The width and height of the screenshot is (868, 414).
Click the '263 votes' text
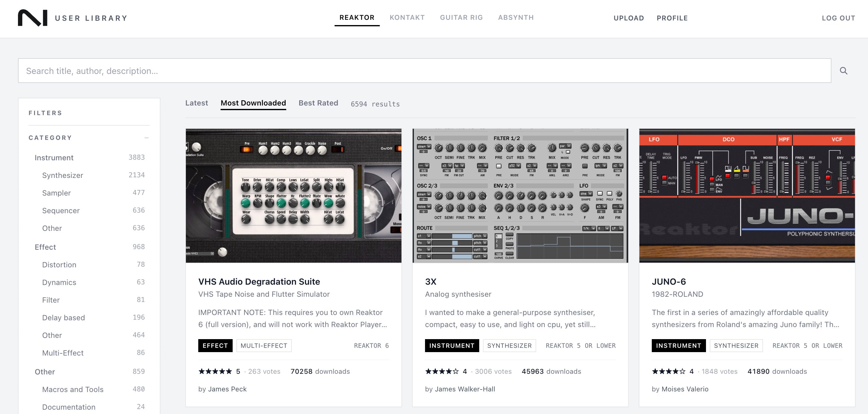pos(264,371)
